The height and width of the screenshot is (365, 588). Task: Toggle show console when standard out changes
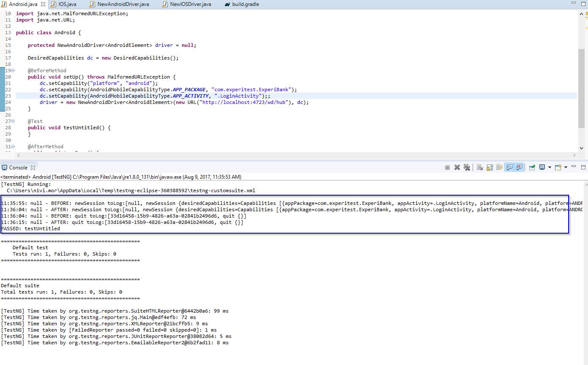coord(509,167)
